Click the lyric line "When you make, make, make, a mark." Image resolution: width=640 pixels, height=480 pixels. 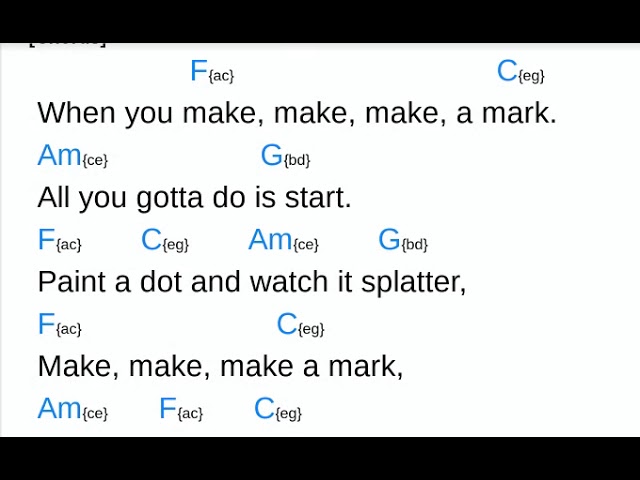[x=297, y=113]
